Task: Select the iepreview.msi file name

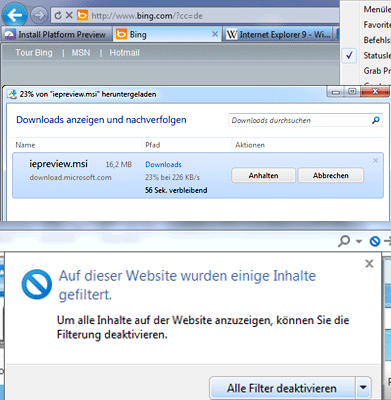Action: tap(58, 164)
